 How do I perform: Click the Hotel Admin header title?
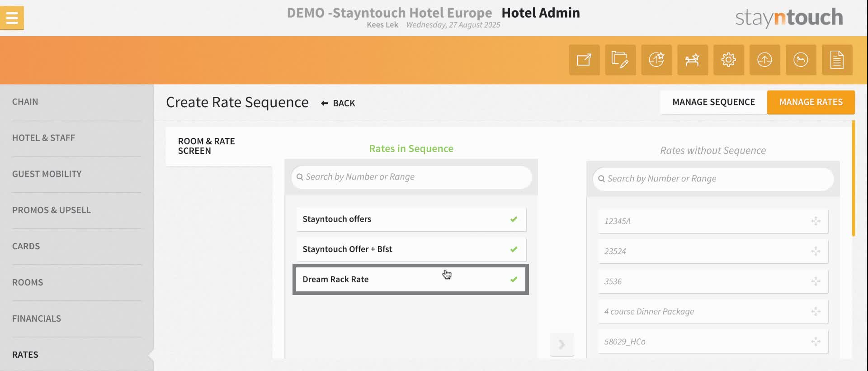[541, 13]
